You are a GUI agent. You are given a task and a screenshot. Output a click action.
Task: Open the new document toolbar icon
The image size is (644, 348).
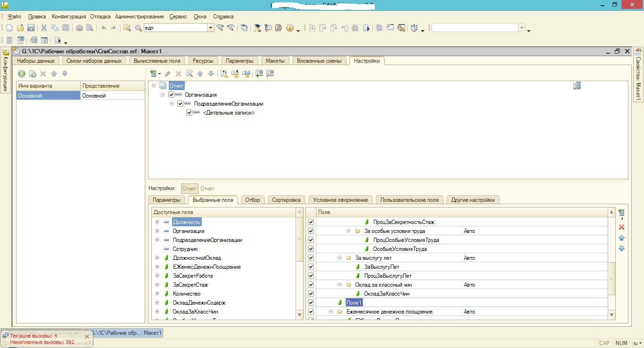(9, 28)
